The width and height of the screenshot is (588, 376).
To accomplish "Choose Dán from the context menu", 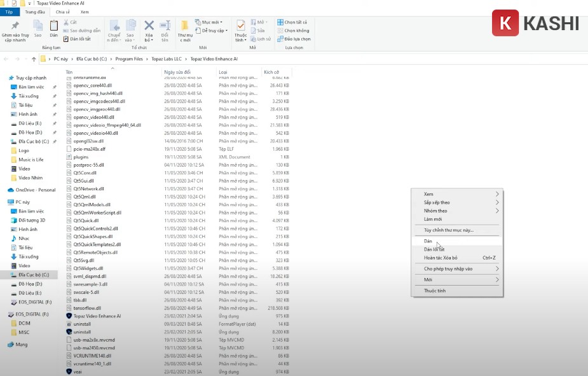I will tap(428, 241).
